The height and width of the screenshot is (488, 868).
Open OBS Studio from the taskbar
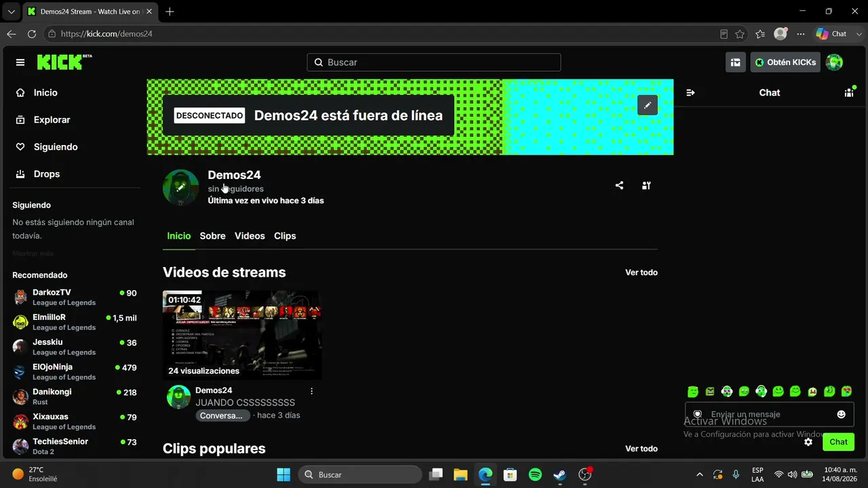coord(585,474)
